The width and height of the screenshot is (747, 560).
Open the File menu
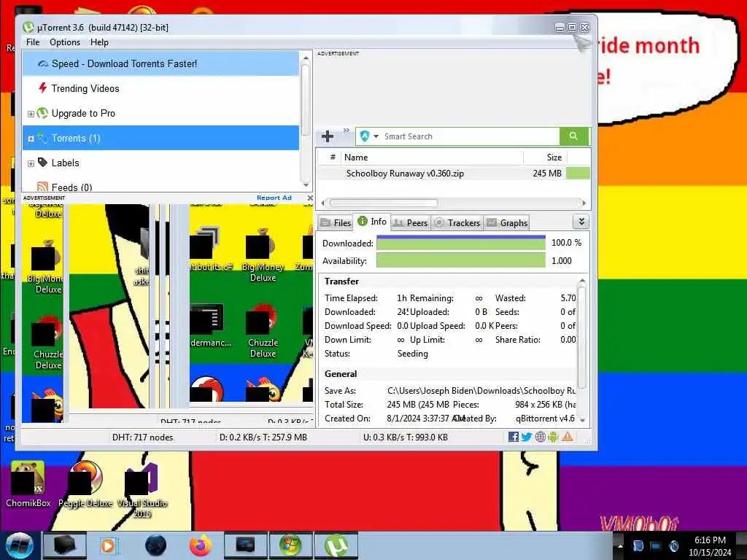pos(33,42)
